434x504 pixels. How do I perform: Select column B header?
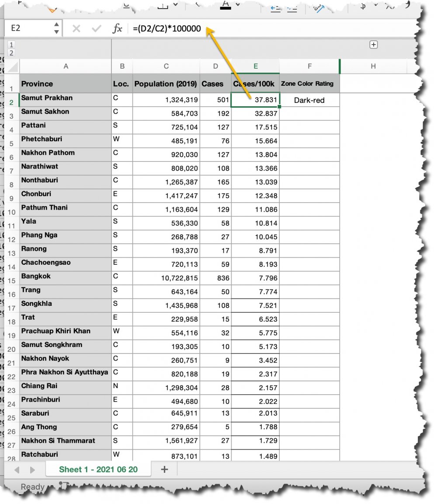click(x=122, y=66)
